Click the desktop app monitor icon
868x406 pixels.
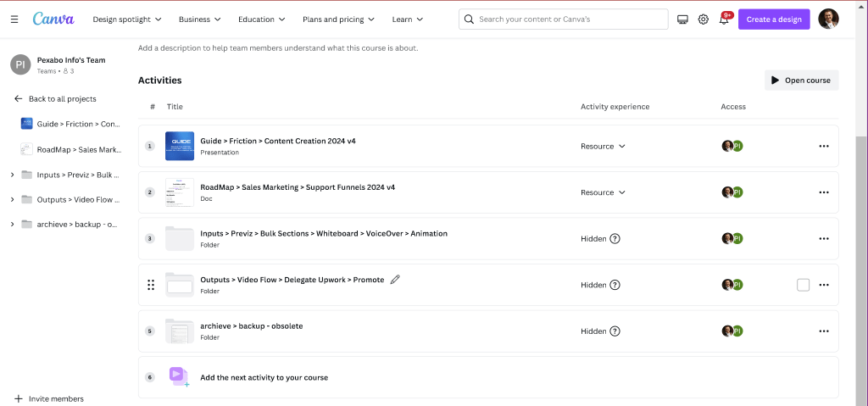pos(682,19)
